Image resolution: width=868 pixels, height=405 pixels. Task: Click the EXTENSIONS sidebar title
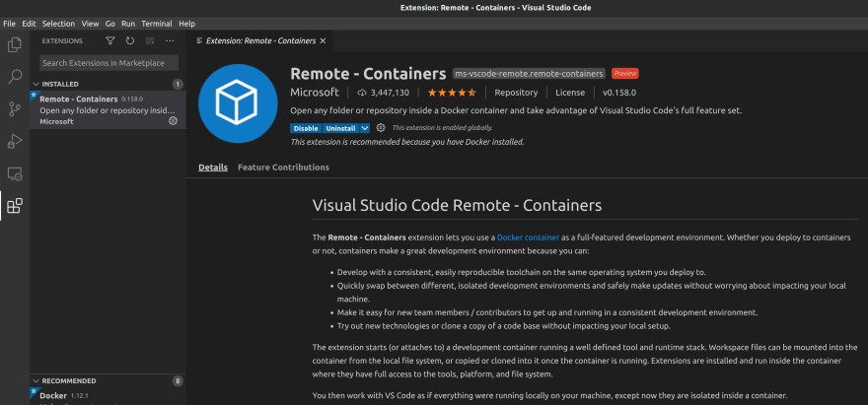(62, 41)
